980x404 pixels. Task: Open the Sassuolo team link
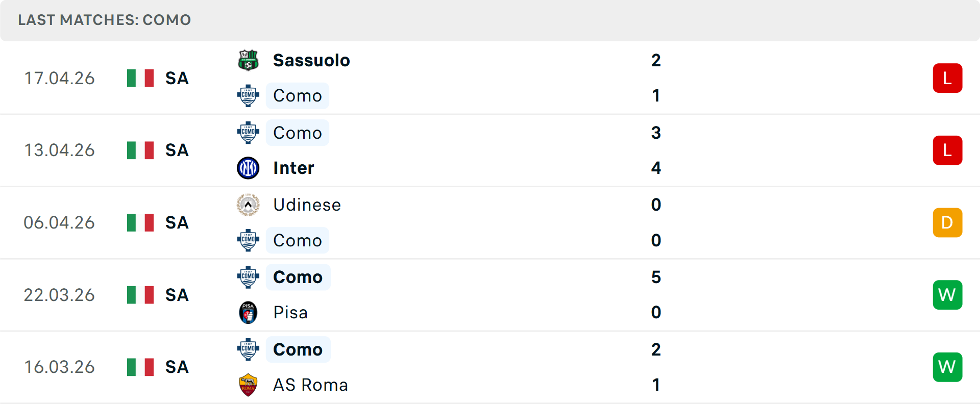point(311,60)
